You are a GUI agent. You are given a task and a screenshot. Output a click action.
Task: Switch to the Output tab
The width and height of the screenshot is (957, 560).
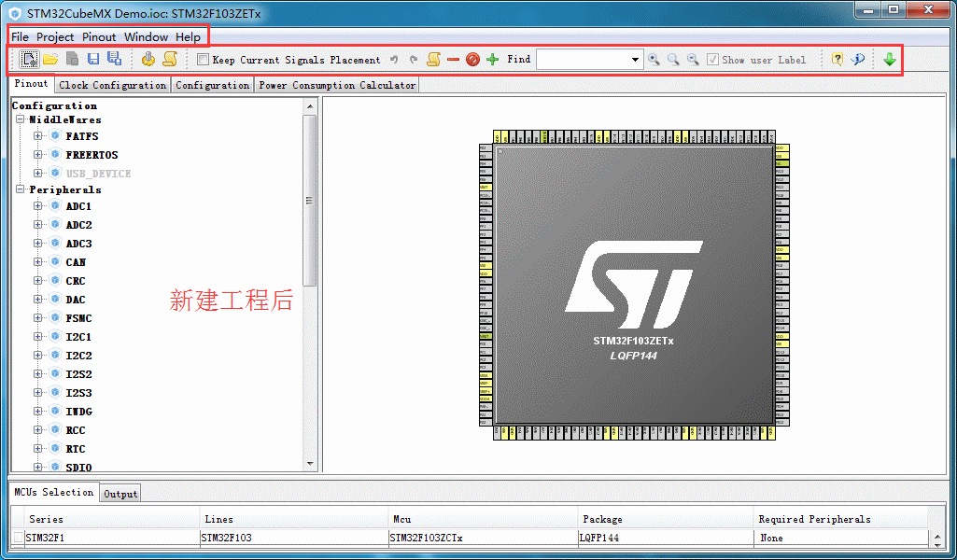tap(120, 494)
